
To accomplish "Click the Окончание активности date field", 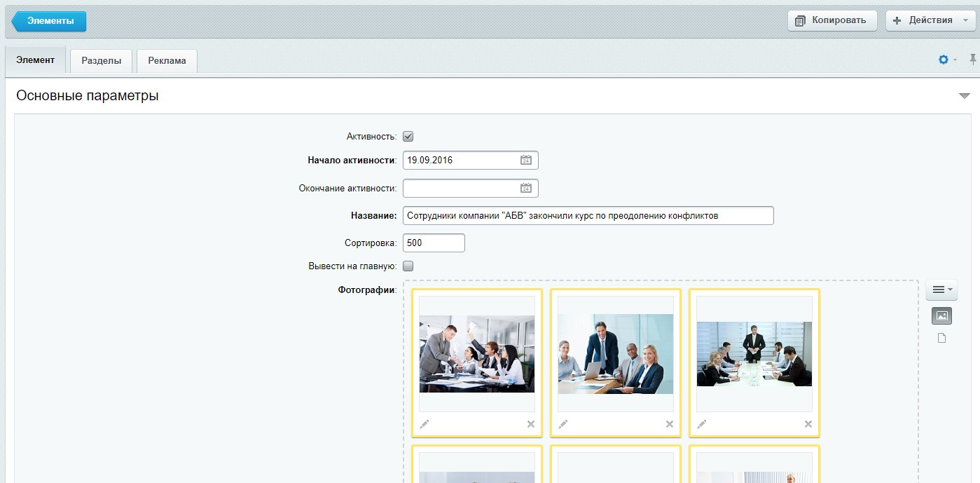I will [471, 188].
